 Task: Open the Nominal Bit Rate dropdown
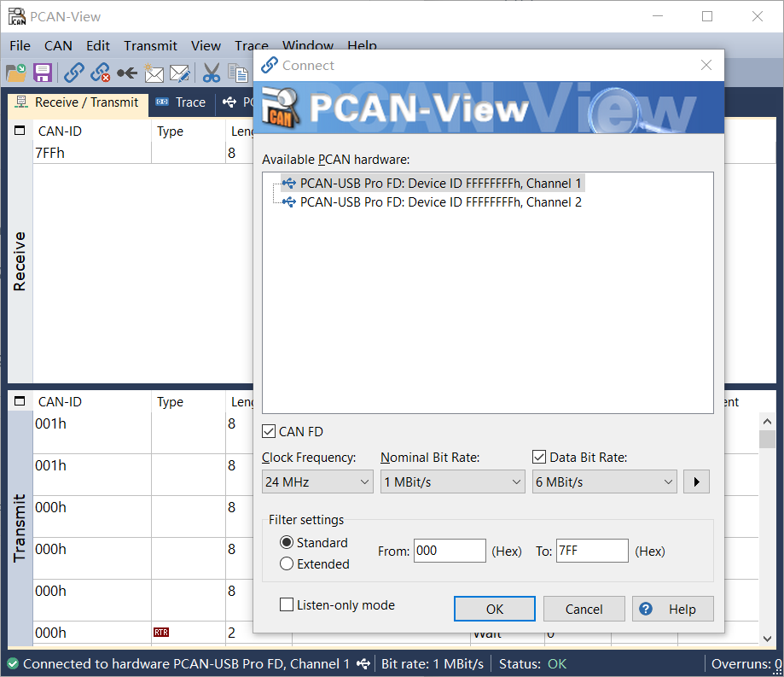[x=452, y=481]
